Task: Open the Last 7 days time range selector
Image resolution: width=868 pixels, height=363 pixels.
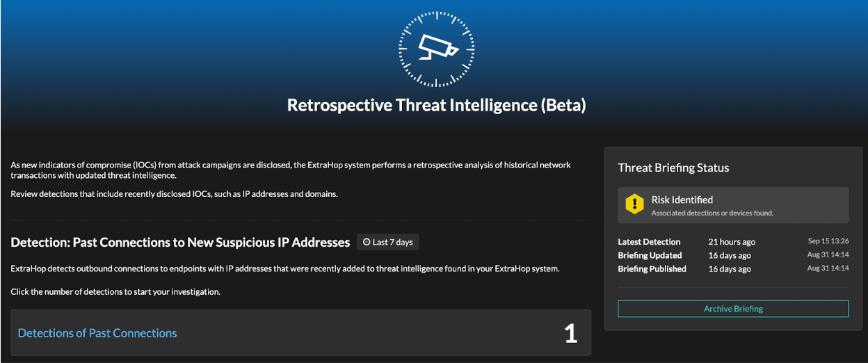Action: coord(388,243)
